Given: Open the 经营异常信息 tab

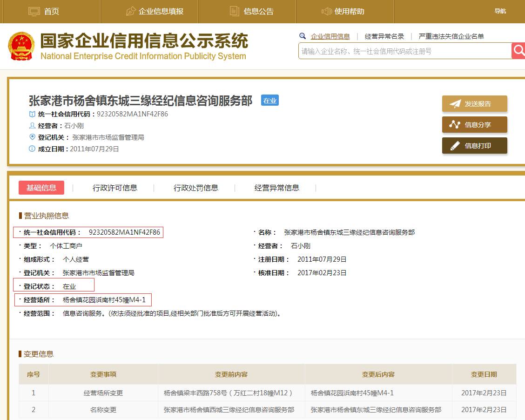Looking at the screenshot, I should tap(276, 188).
